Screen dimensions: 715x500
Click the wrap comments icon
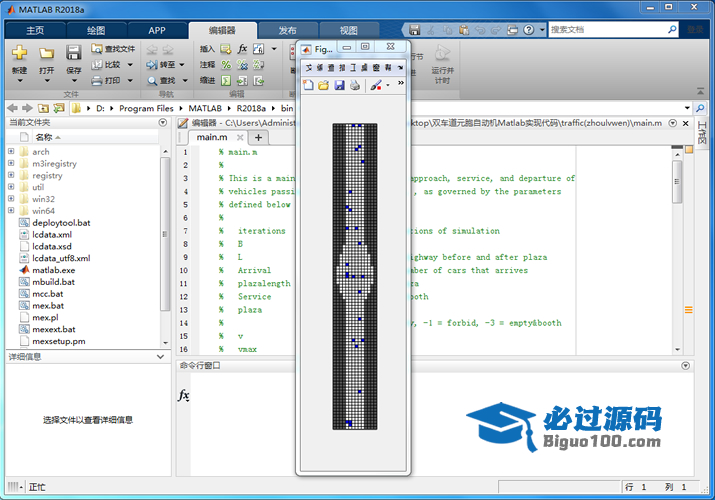[259, 65]
